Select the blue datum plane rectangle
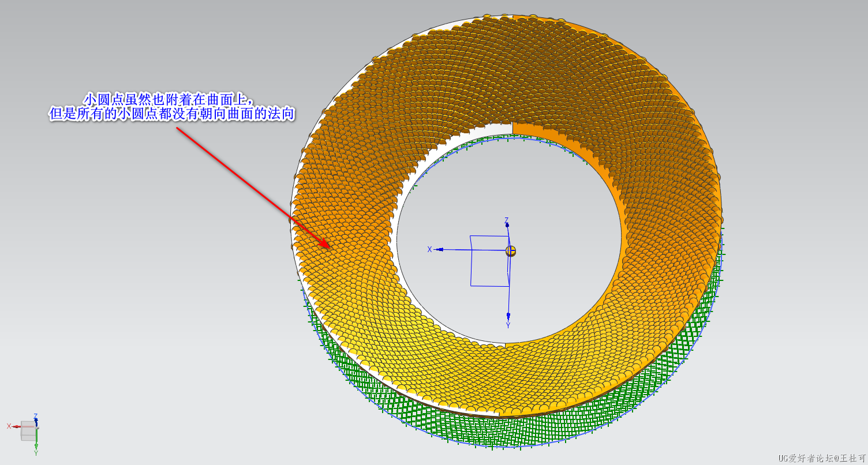The width and height of the screenshot is (868, 465). tap(489, 261)
